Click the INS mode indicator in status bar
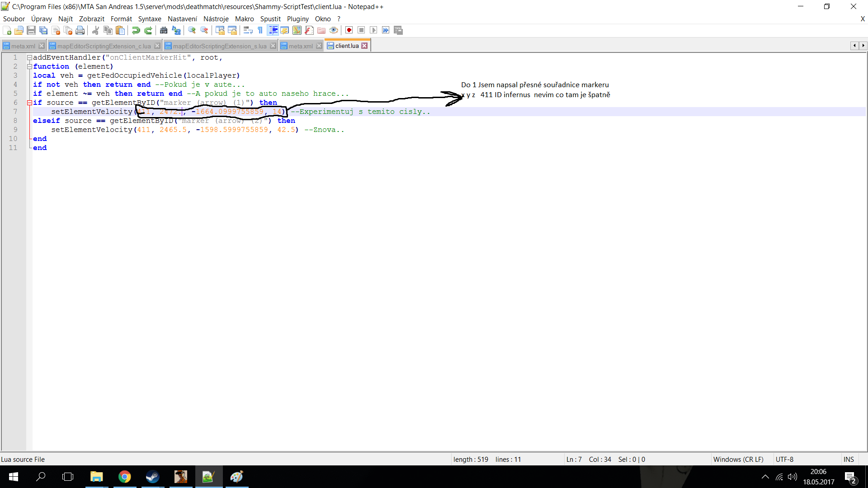This screenshot has height=488, width=868. coord(849,459)
